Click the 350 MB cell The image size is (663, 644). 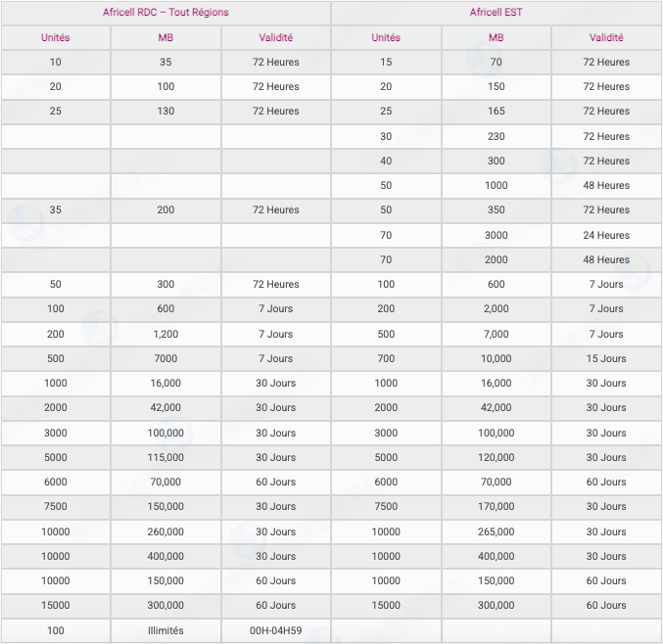click(497, 209)
